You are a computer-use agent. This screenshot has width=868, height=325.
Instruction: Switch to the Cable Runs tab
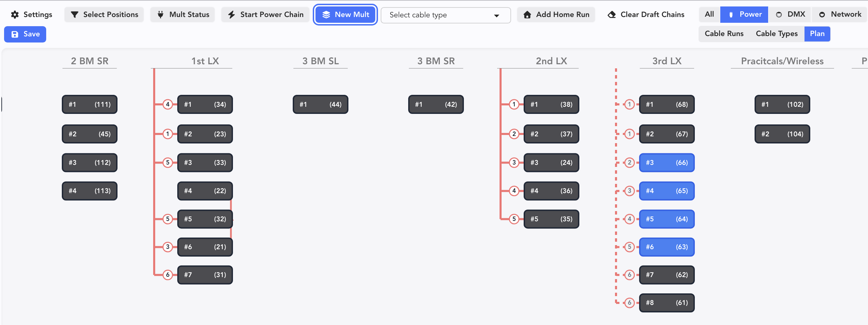(x=724, y=34)
